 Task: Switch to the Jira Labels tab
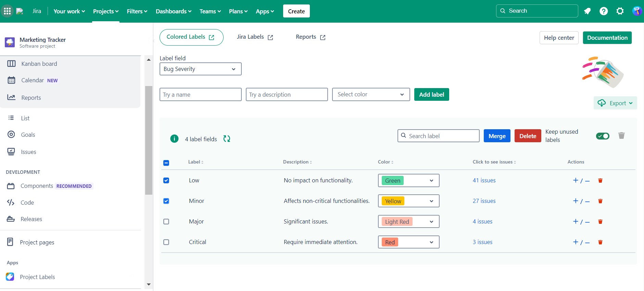tap(254, 37)
